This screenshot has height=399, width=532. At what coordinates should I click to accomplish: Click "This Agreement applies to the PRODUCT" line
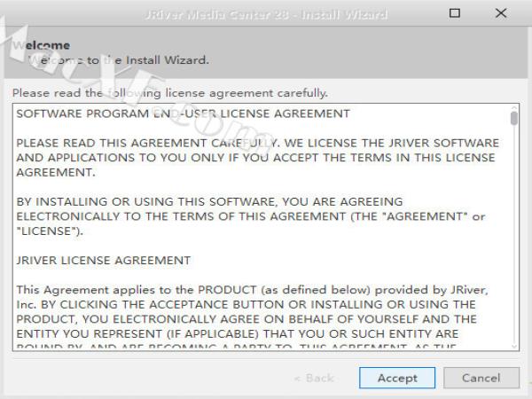point(253,290)
